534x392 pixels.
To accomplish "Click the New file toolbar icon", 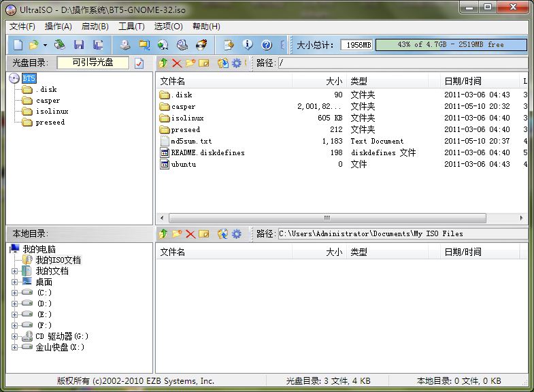I will tap(18, 45).
